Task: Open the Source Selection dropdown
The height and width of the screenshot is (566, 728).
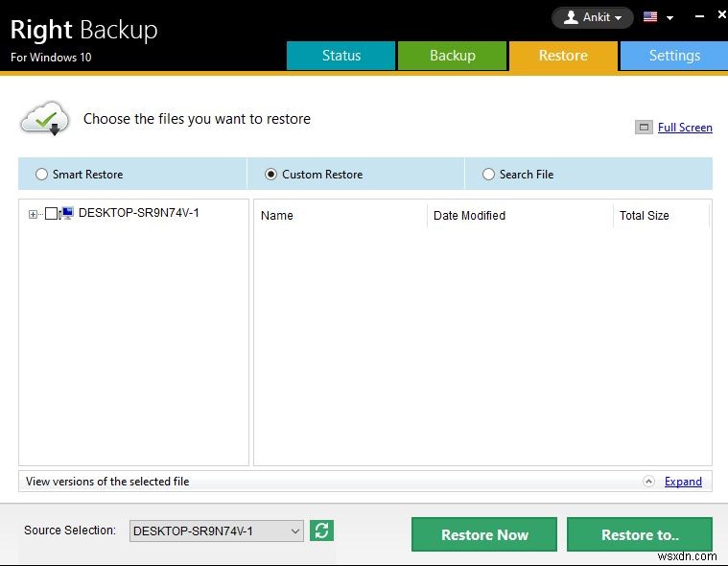Action: click(x=217, y=531)
